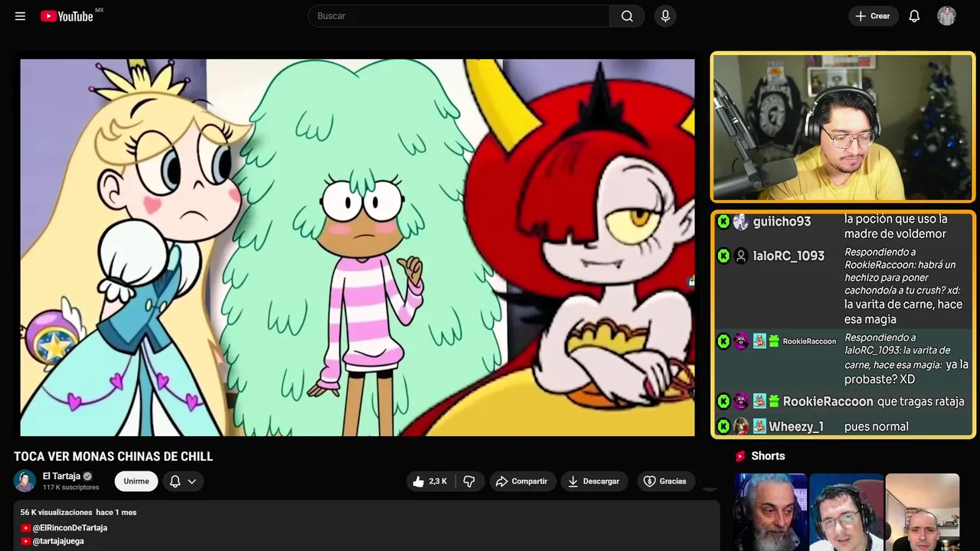Viewport: 980px width, 551px height.
Task: Click the Gracias button
Action: click(x=665, y=481)
